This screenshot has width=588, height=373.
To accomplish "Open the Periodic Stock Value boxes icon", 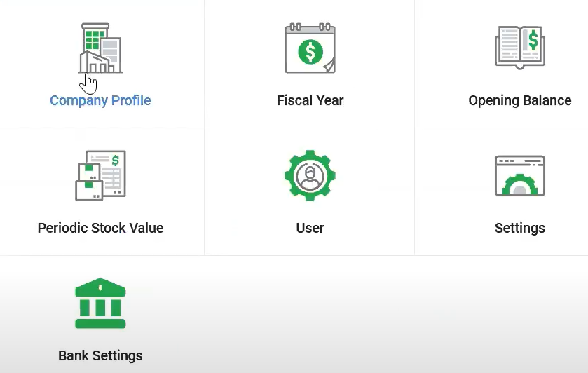I will pos(100,175).
